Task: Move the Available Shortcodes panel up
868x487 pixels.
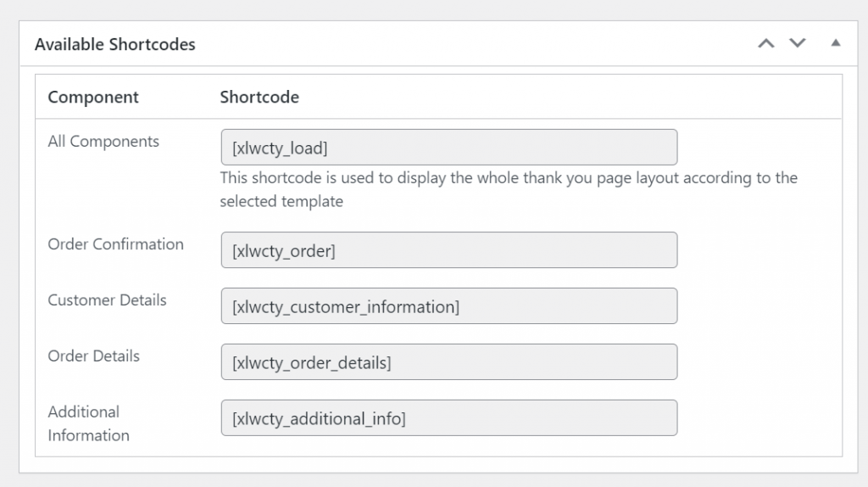Action: (766, 43)
